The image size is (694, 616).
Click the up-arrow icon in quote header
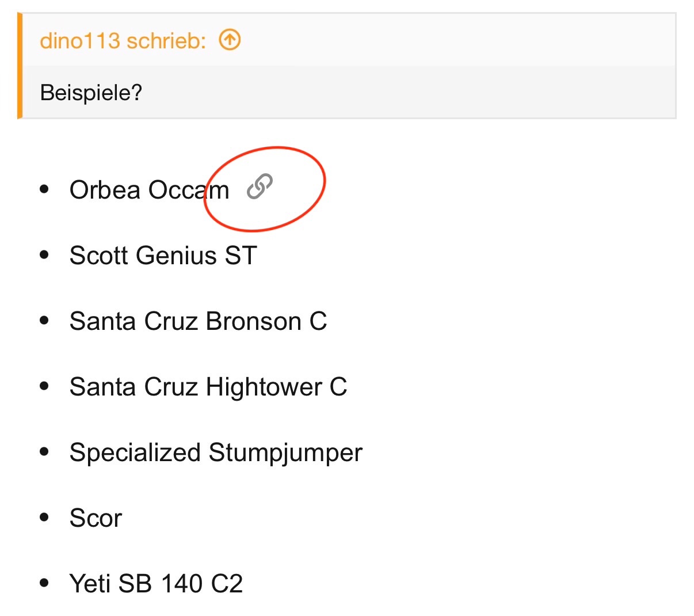pos(230,40)
